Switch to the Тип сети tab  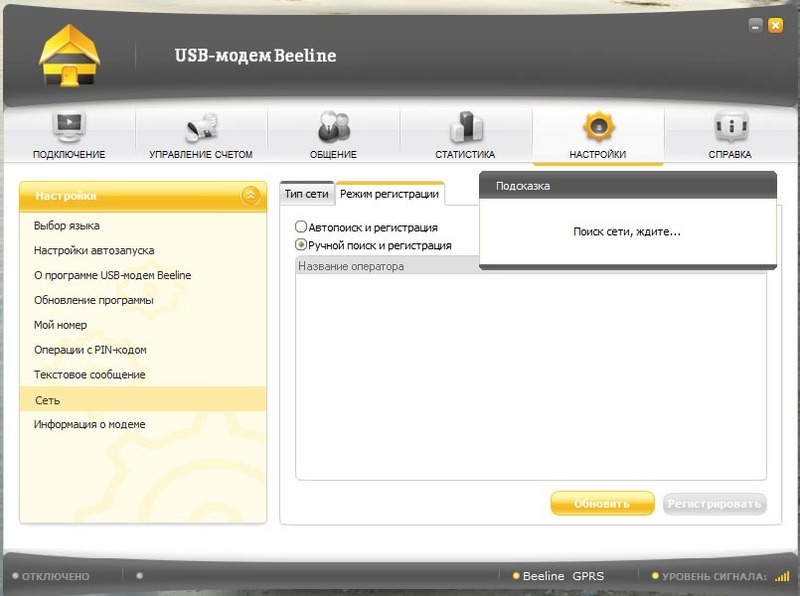(x=307, y=194)
